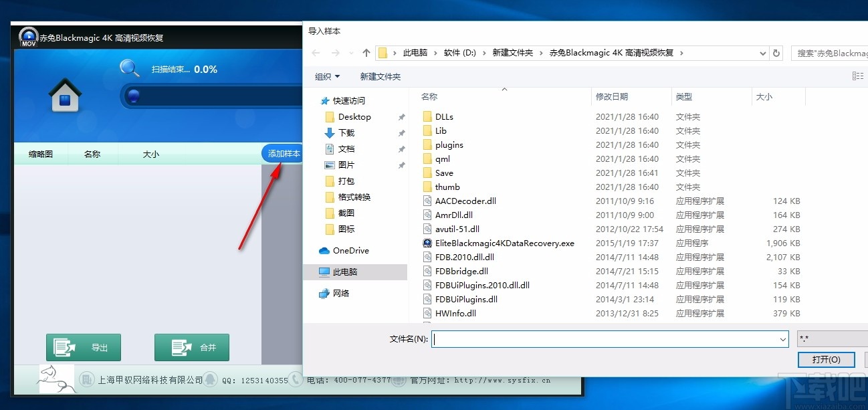Click 新建文件夹 toolbar button

381,76
